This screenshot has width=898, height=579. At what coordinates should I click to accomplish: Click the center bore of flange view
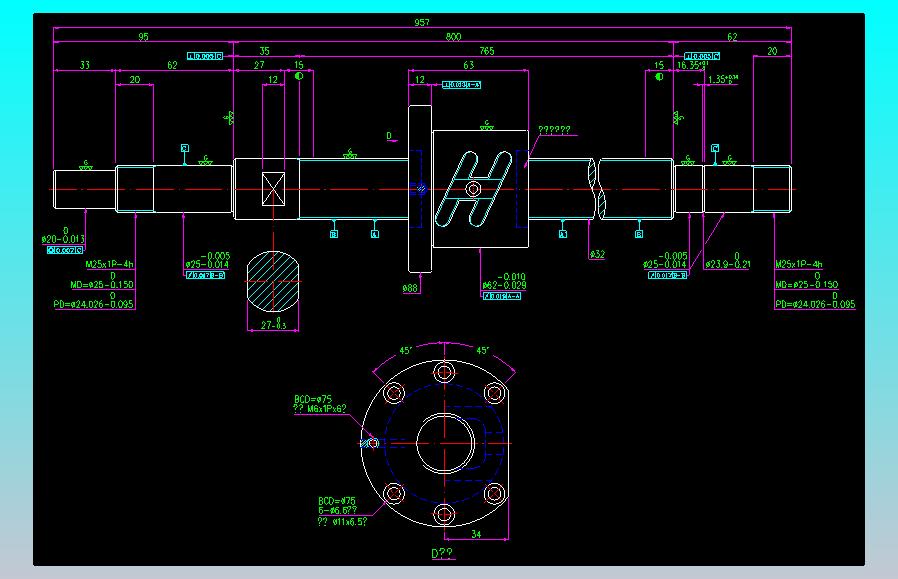click(x=445, y=443)
